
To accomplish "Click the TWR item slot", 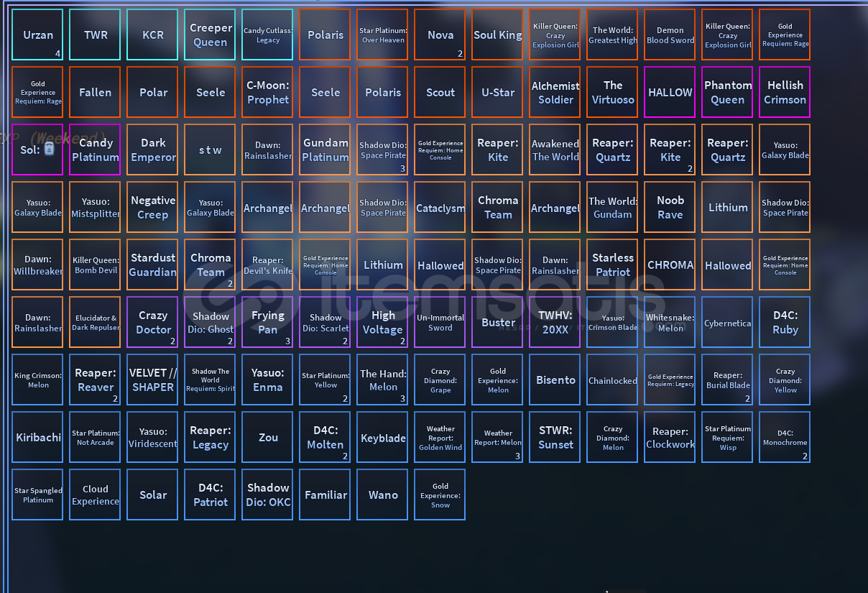I will click(95, 35).
